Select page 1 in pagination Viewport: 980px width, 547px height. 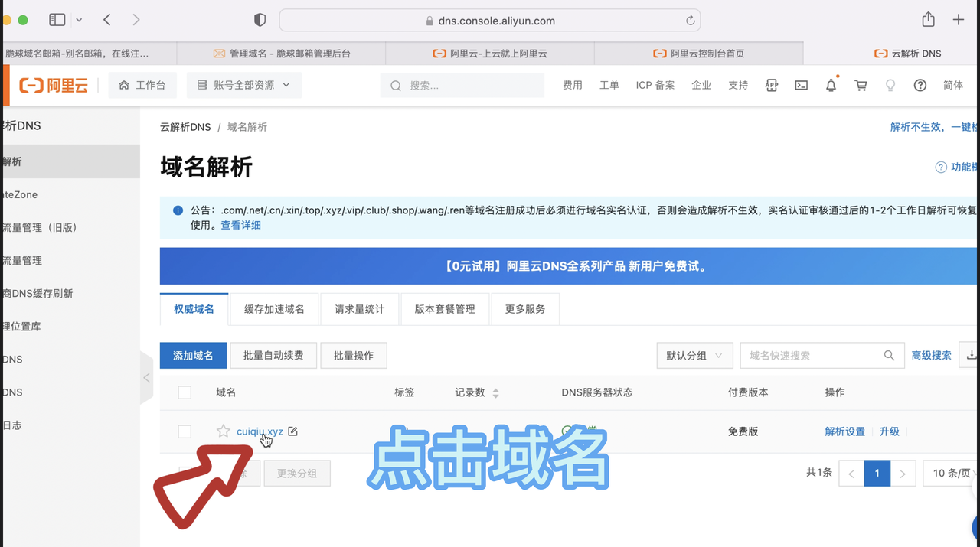[x=877, y=474]
